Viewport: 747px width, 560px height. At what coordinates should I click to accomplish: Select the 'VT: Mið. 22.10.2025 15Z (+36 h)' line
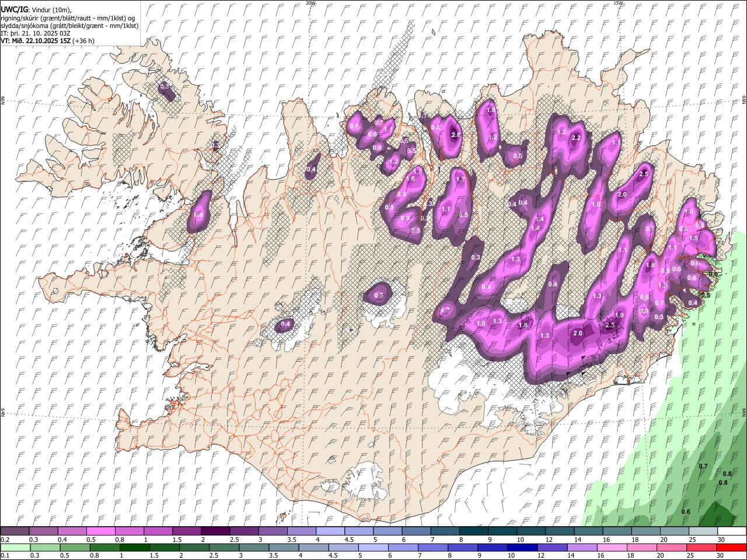pyautogui.click(x=47, y=41)
